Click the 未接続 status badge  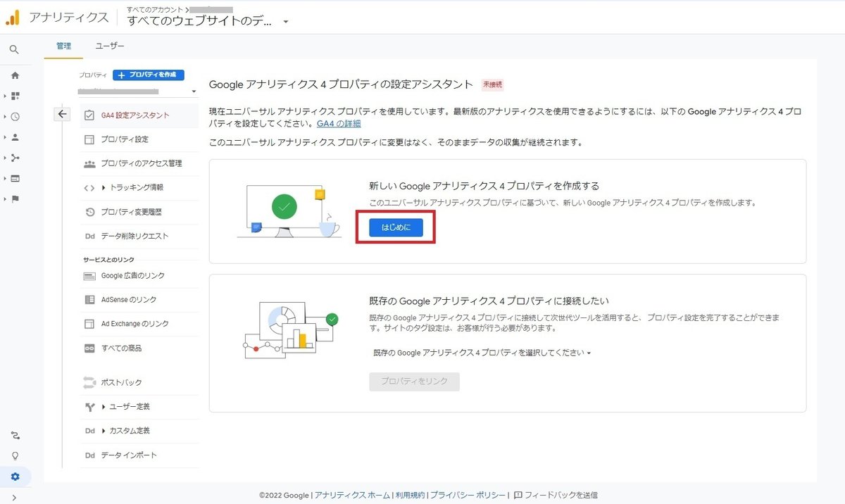(492, 84)
